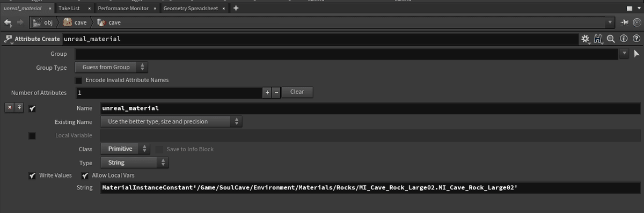This screenshot has height=213, width=644.
Task: Click the attribute Name input field
Action: click(x=370, y=108)
